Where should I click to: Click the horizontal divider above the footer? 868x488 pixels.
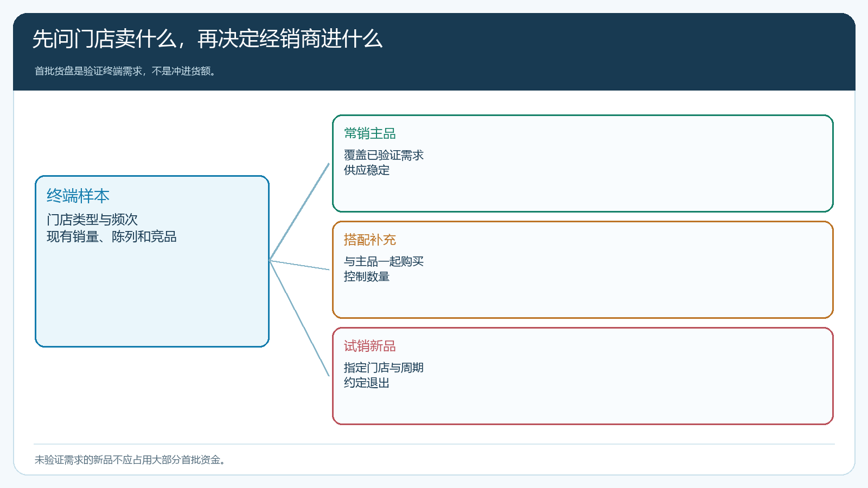(434, 444)
